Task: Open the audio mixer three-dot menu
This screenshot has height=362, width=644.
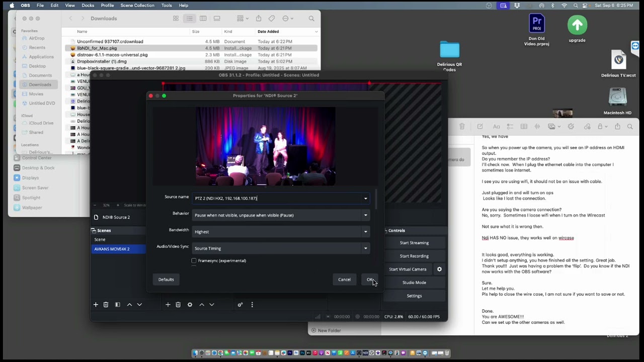Action: 252,305
